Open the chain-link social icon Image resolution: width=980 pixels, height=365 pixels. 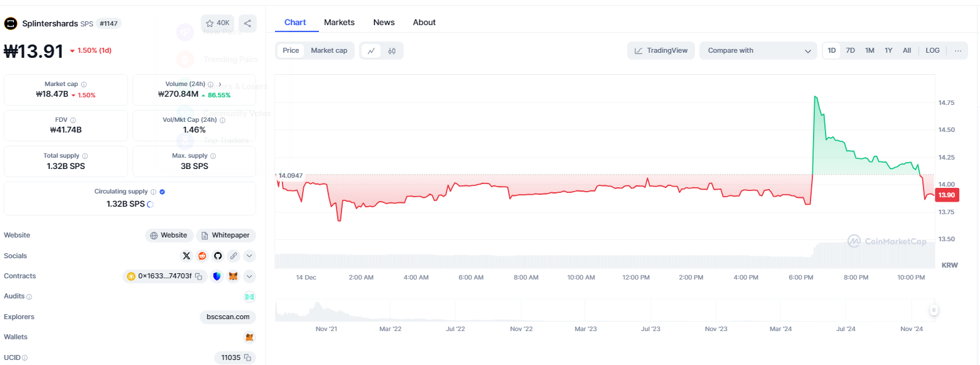pos(234,256)
